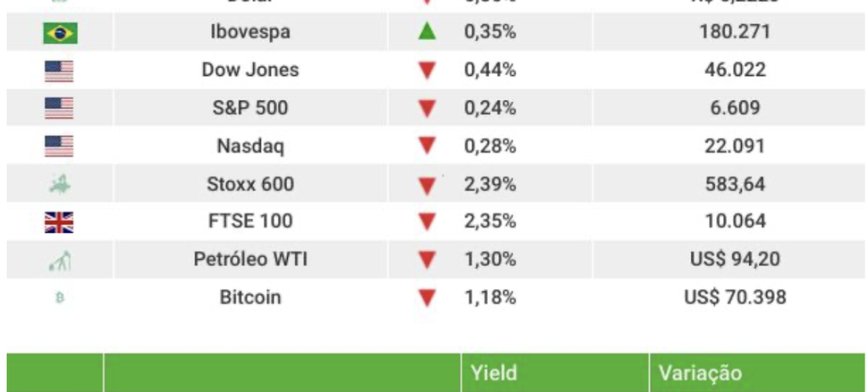Image resolution: width=868 pixels, height=392 pixels.
Task: Click the US flag in the Dow Jones row
Action: [59, 71]
